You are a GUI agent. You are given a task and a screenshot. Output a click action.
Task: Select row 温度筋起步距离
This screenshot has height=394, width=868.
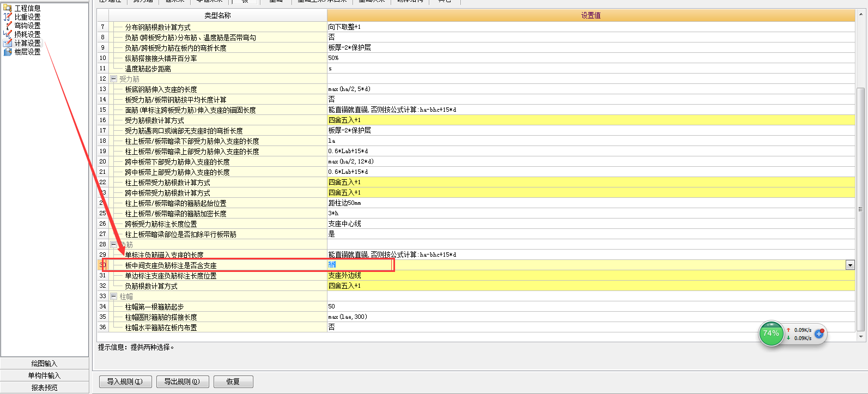(x=148, y=68)
